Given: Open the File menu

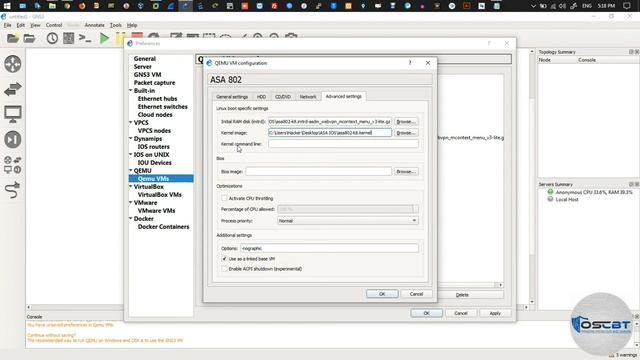Looking at the screenshot, I should pos(8,25).
